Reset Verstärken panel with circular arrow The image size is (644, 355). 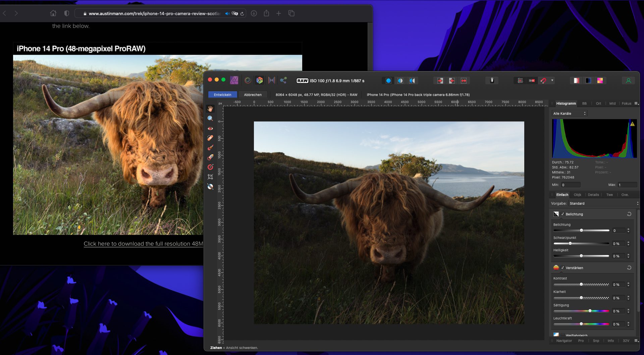click(629, 268)
